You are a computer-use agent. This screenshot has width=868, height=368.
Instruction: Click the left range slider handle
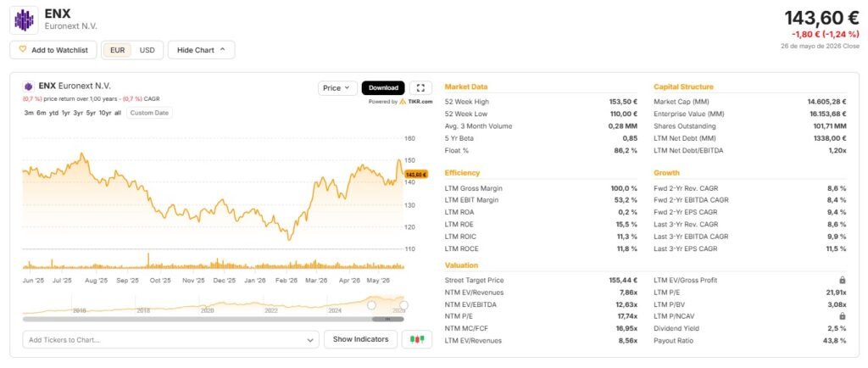[371, 305]
